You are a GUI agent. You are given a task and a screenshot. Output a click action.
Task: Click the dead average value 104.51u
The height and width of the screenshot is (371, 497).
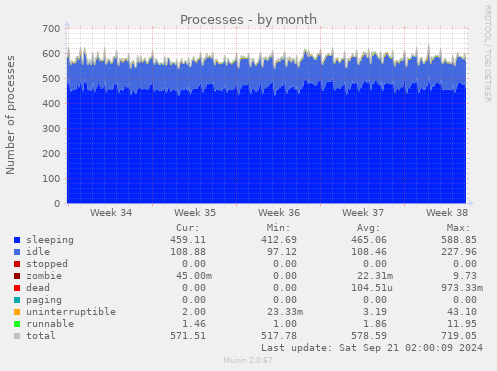[x=372, y=288]
